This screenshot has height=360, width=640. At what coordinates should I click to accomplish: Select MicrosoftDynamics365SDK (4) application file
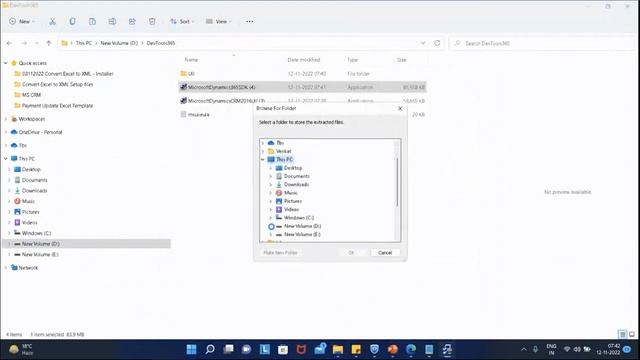click(302, 87)
